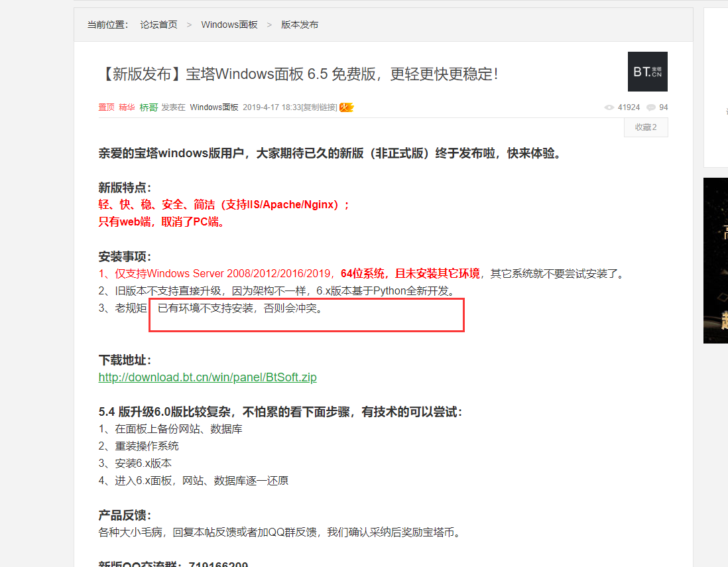
Task: Click the step 1、在面板上备份网站、数据库
Action: (x=170, y=428)
